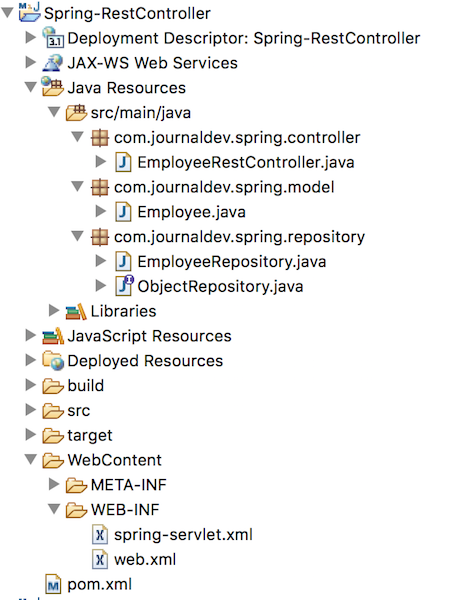Expand the EmployeeRestController.java disclosure triangle
The height and width of the screenshot is (600, 473).
tap(101, 161)
